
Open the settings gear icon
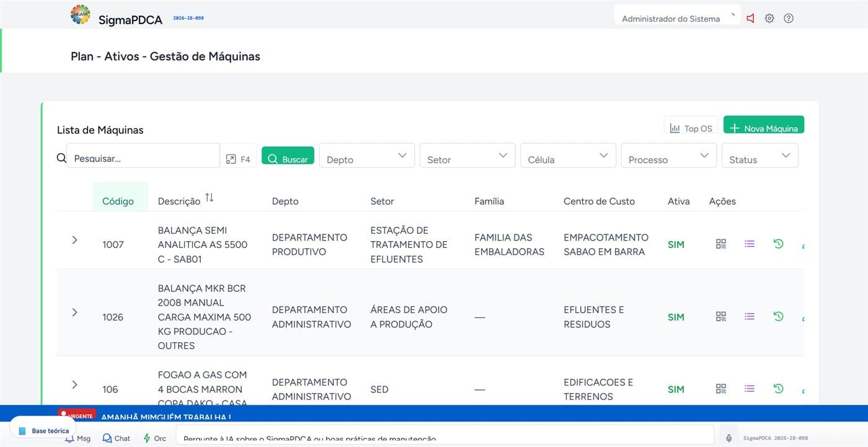point(769,19)
